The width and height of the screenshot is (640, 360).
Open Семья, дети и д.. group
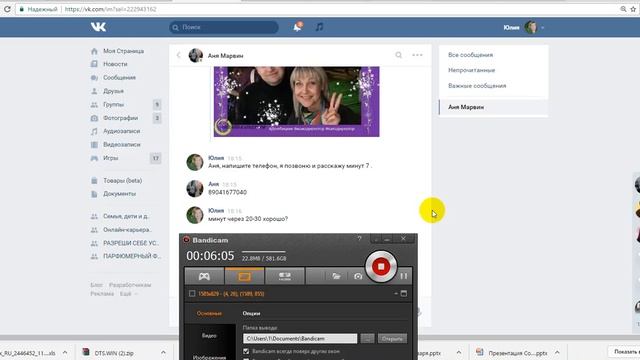pyautogui.click(x=126, y=216)
